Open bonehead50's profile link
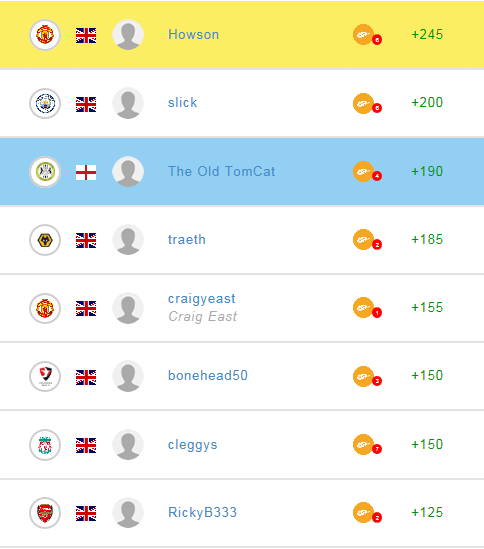This screenshot has height=549, width=484. point(208,375)
